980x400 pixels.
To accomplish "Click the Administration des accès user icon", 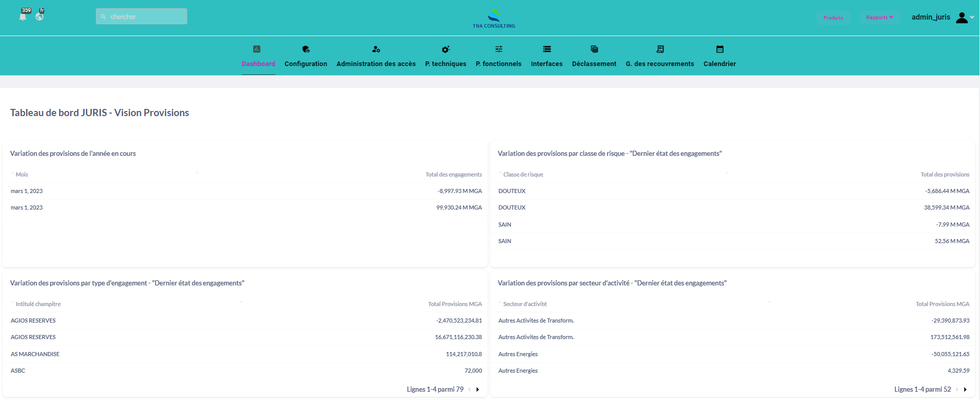I will pyautogui.click(x=376, y=50).
